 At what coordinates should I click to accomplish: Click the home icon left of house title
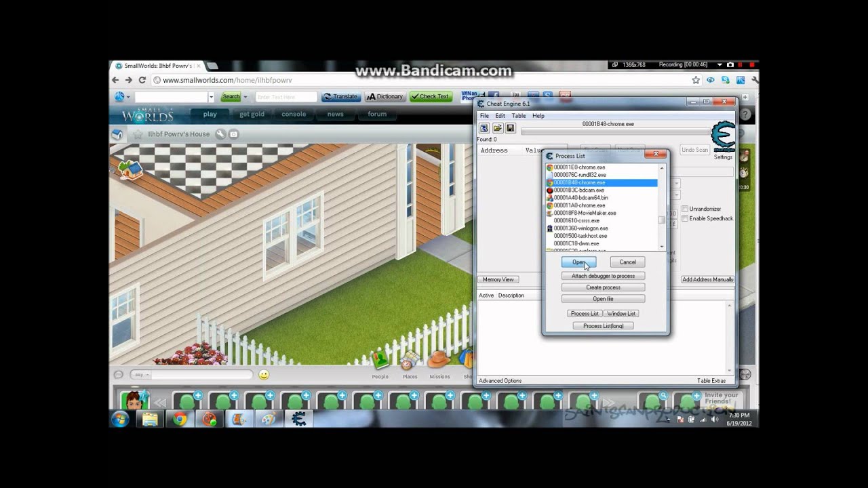click(117, 134)
